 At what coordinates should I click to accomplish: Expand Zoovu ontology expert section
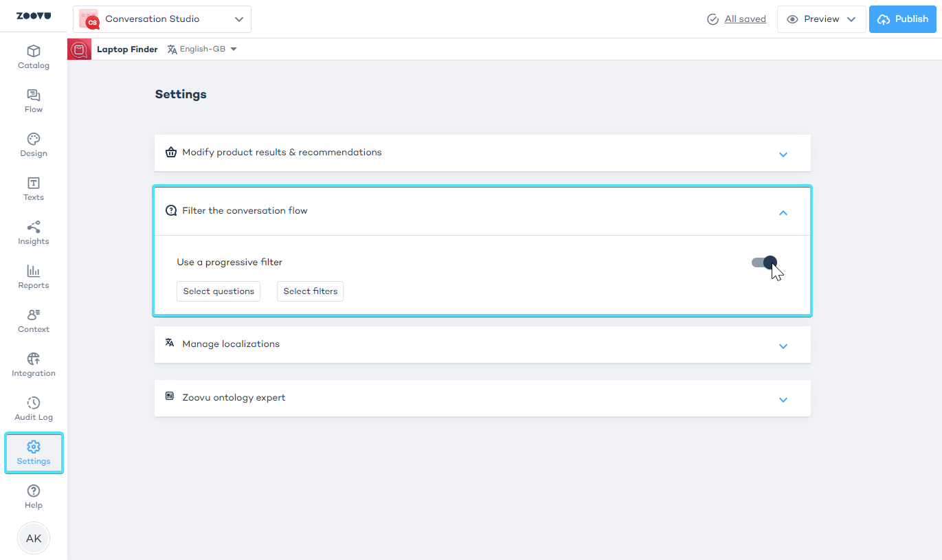click(x=783, y=399)
